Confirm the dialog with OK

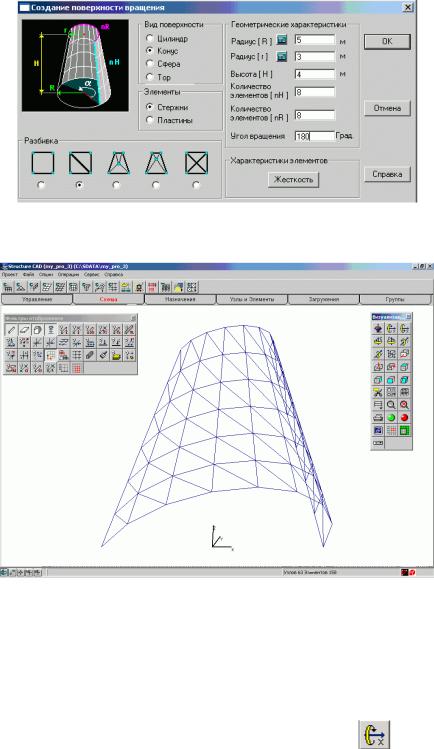pyautogui.click(x=387, y=41)
